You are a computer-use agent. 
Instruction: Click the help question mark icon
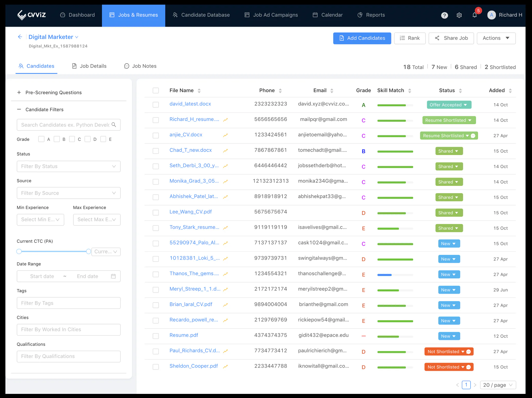[x=445, y=15]
